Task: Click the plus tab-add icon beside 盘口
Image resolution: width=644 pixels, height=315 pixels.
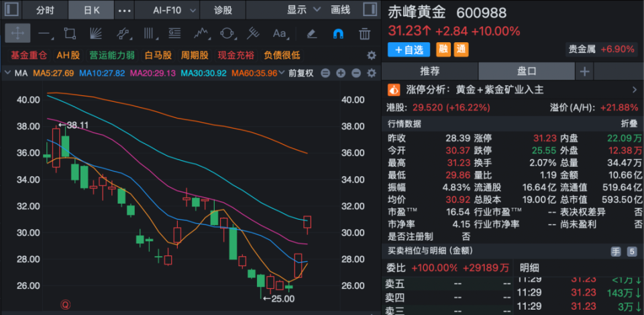Action: pos(584,72)
